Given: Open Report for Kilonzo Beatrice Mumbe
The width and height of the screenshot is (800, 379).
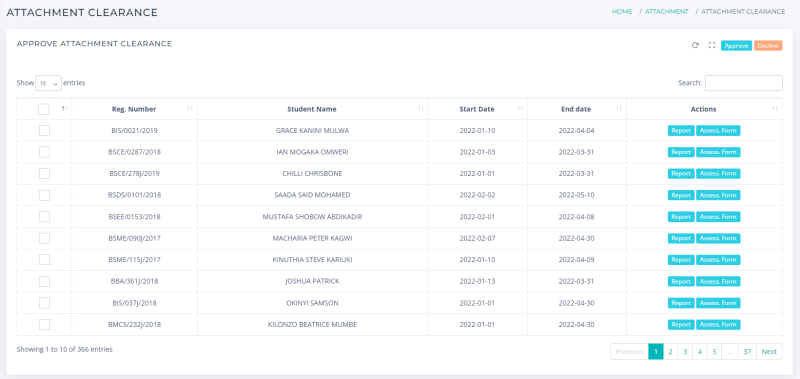Looking at the screenshot, I should (x=681, y=324).
